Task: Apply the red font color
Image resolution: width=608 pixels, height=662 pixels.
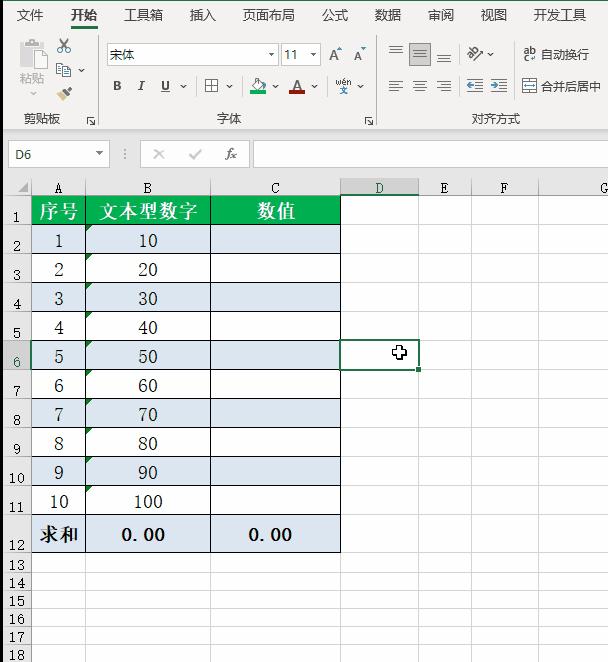Action: click(297, 86)
